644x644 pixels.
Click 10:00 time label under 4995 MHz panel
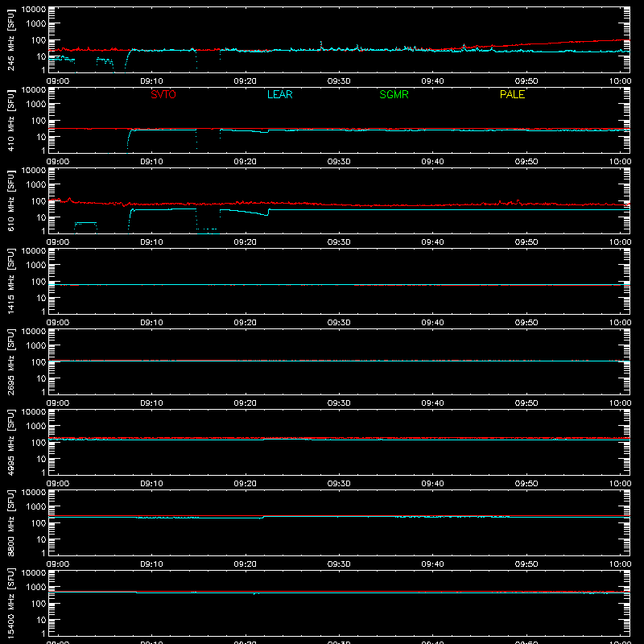[x=620, y=484]
